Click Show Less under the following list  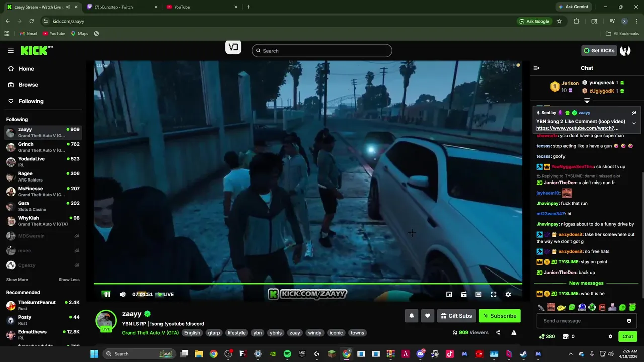point(69,280)
